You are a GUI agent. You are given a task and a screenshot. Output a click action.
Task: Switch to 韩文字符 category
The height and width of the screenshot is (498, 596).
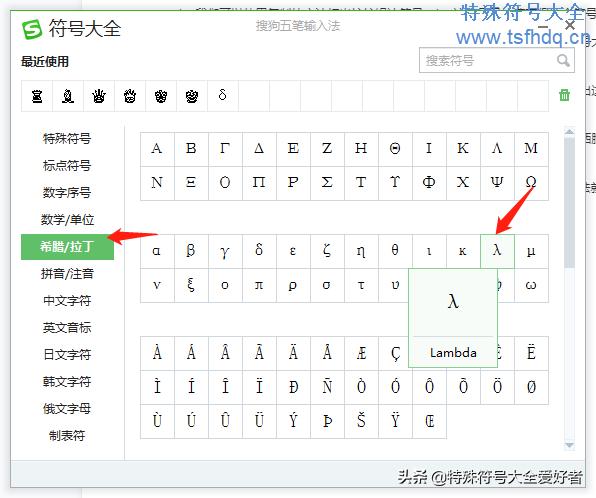(x=67, y=382)
